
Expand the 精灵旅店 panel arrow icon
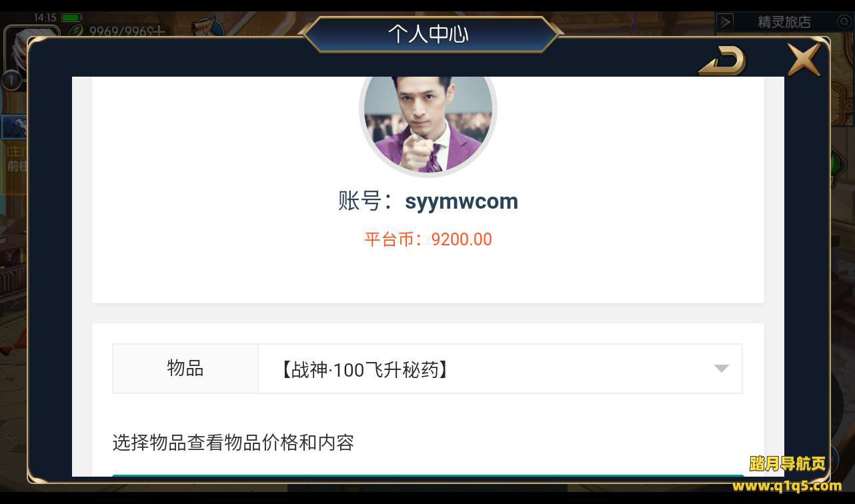pyautogui.click(x=725, y=22)
